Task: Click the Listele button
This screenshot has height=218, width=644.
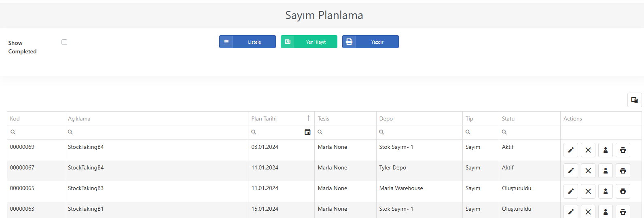Action: 248,42
